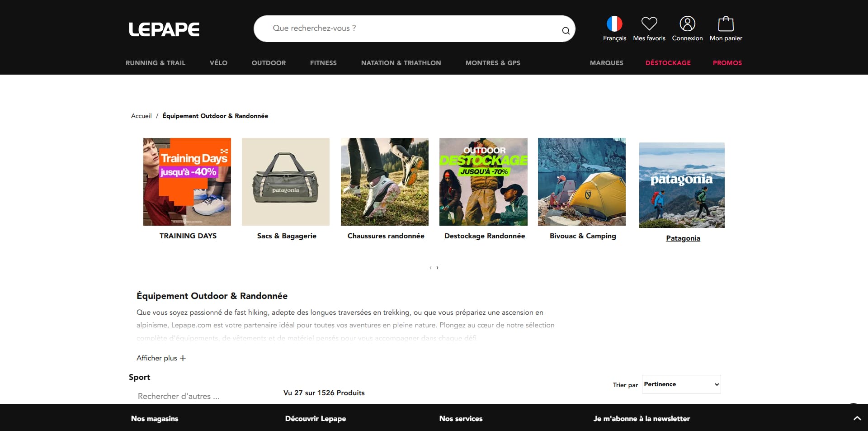Open language selector French flag icon
The image size is (868, 431).
click(614, 24)
